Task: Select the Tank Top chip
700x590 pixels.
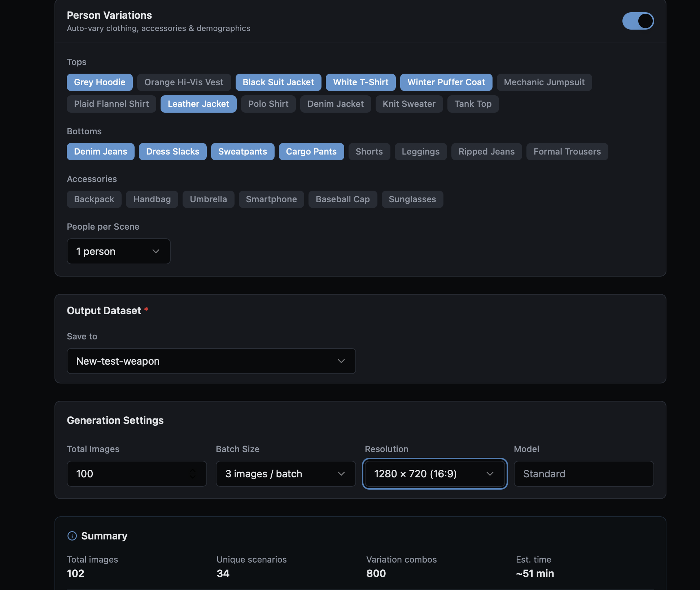Action: (473, 104)
